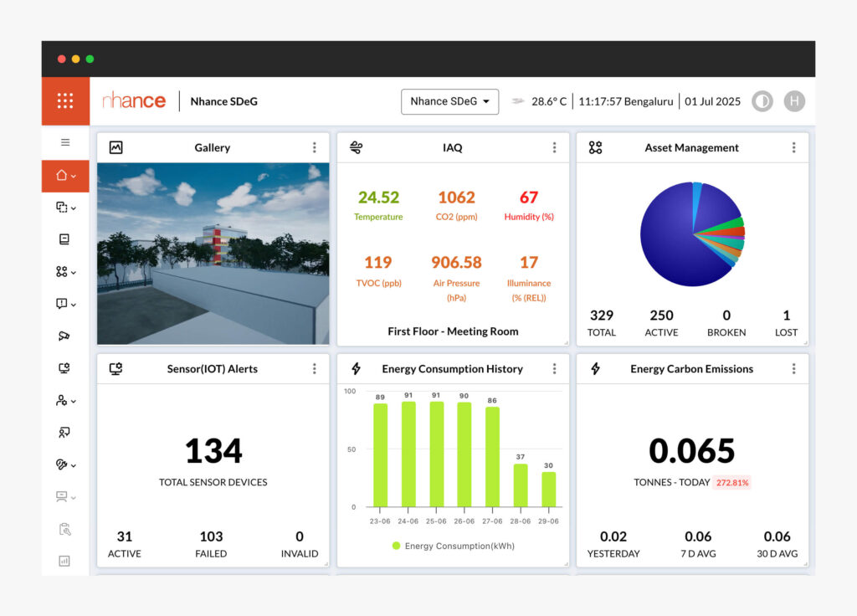The height and width of the screenshot is (616, 857).
Task: Toggle the dark/light theme contrast button
Action: click(762, 101)
